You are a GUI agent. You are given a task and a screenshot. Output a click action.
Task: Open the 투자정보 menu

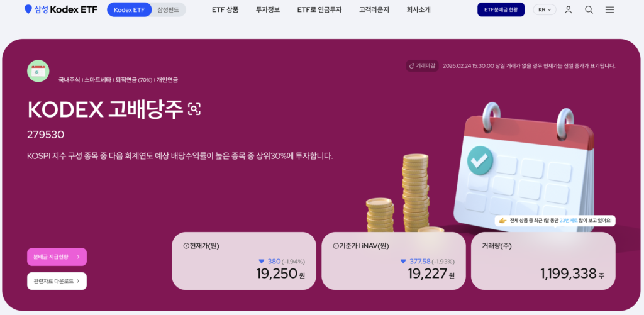tap(268, 10)
